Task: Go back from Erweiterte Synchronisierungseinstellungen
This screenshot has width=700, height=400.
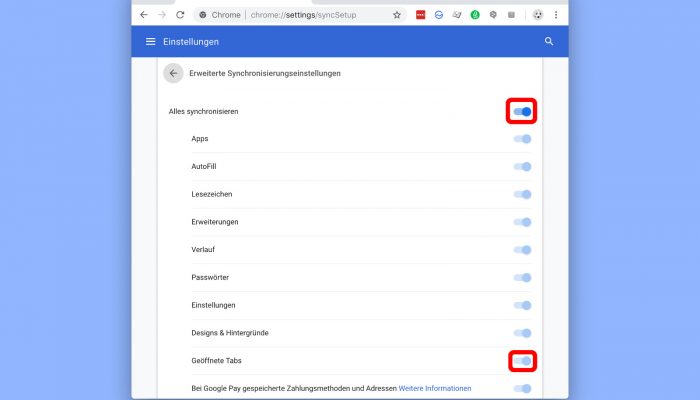Action: (x=173, y=73)
